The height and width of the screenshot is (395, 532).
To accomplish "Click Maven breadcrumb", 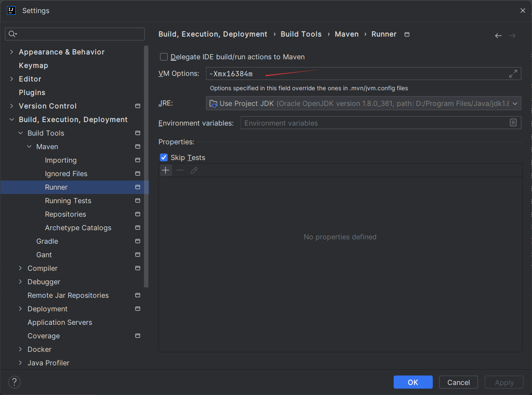I will point(347,34).
